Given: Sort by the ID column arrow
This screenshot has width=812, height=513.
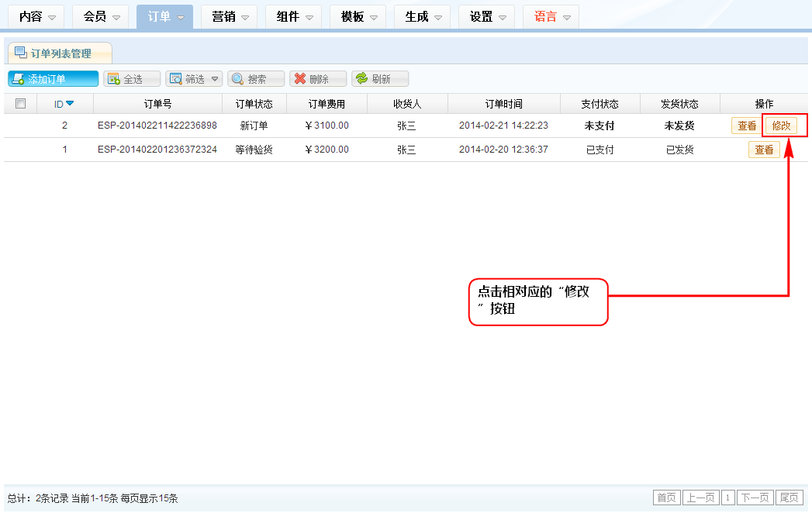Looking at the screenshot, I should tap(70, 104).
